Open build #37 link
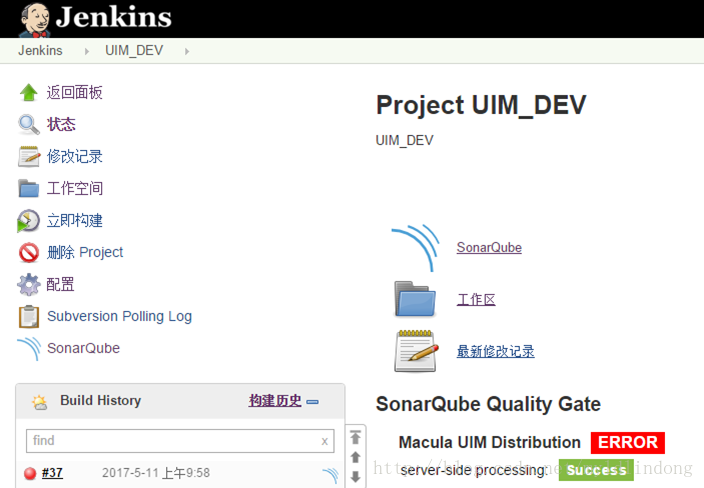The width and height of the screenshot is (704, 488). pyautogui.click(x=52, y=473)
